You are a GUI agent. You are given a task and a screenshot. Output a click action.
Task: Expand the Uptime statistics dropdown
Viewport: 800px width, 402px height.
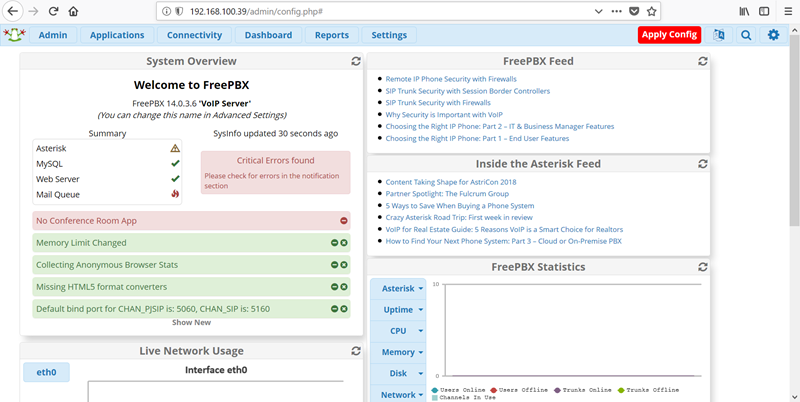coord(398,310)
